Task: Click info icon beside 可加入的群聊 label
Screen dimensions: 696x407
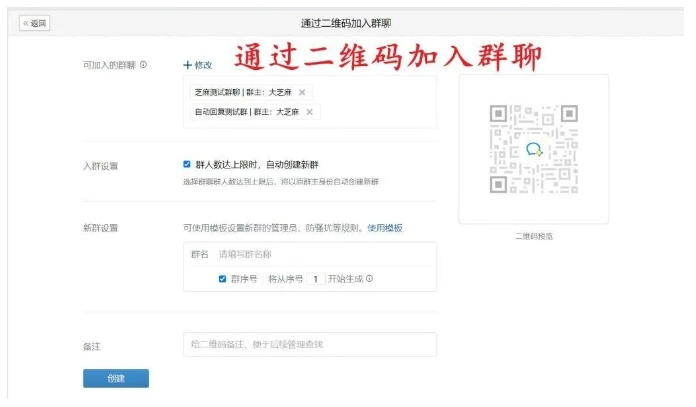Action: click(144, 65)
